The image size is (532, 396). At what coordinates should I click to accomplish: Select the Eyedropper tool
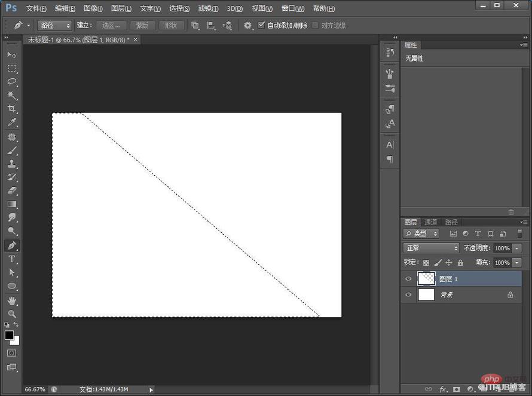(11, 123)
